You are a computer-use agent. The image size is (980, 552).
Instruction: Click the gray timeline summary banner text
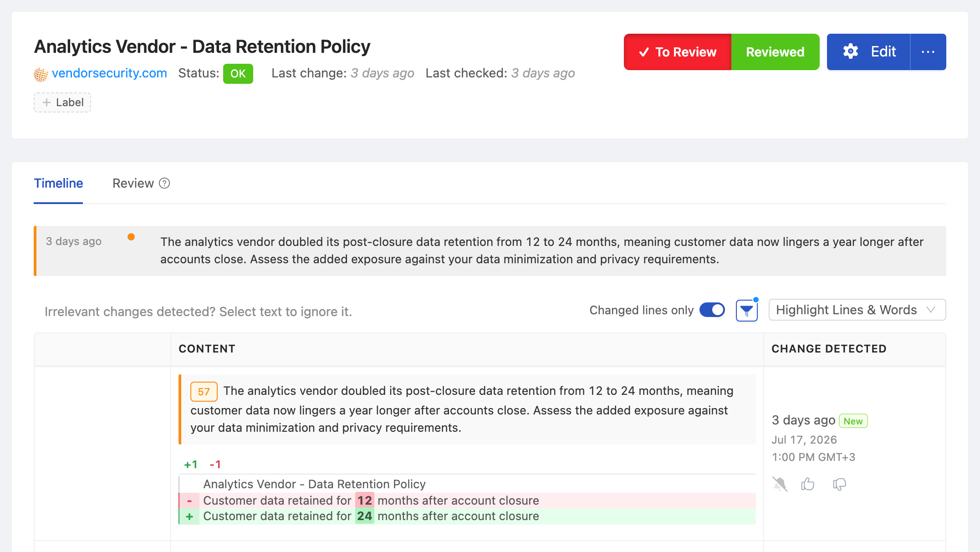[542, 250]
